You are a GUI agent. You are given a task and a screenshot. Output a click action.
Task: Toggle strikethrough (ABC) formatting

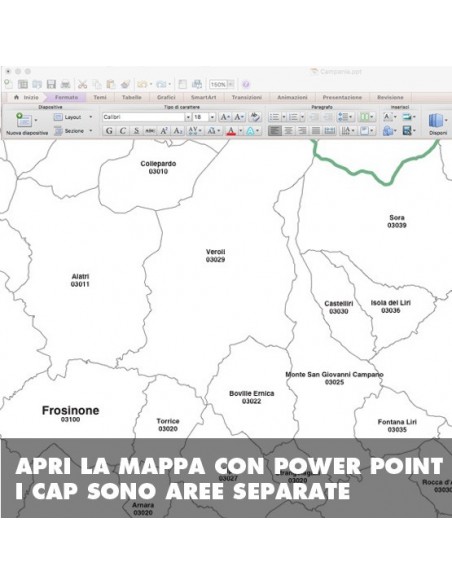pos(150,131)
